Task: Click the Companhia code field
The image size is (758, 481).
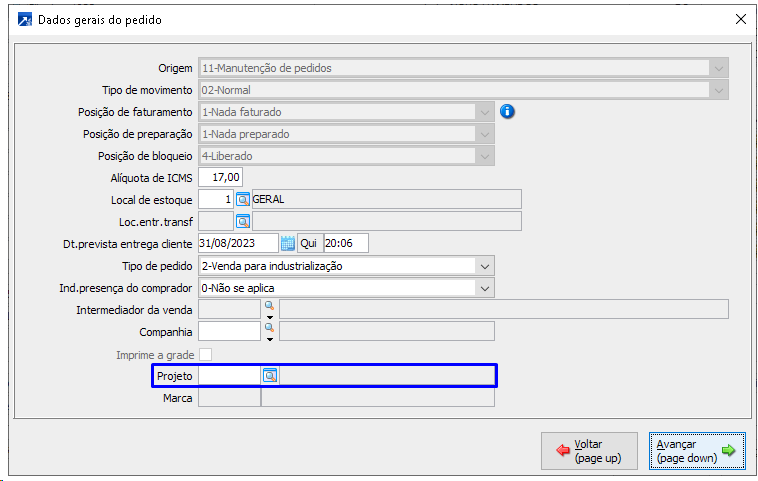Action: [230, 332]
